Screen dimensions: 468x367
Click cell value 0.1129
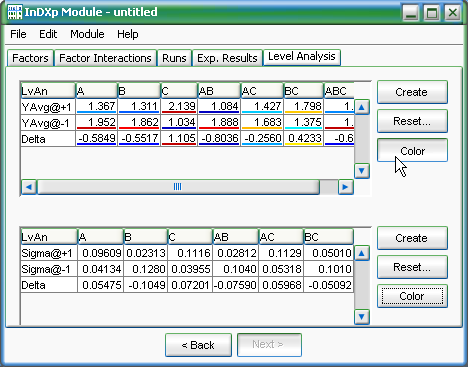[x=281, y=253]
